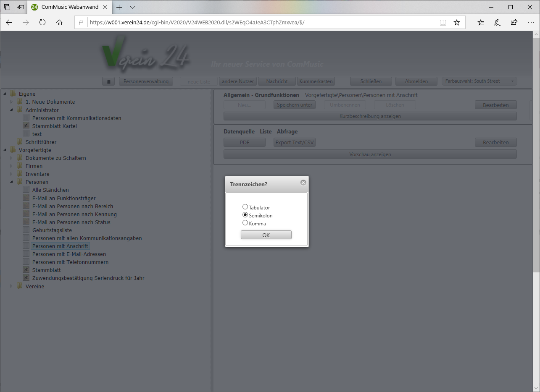Choose the Komma radio option
The width and height of the screenshot is (540, 392).
(245, 223)
